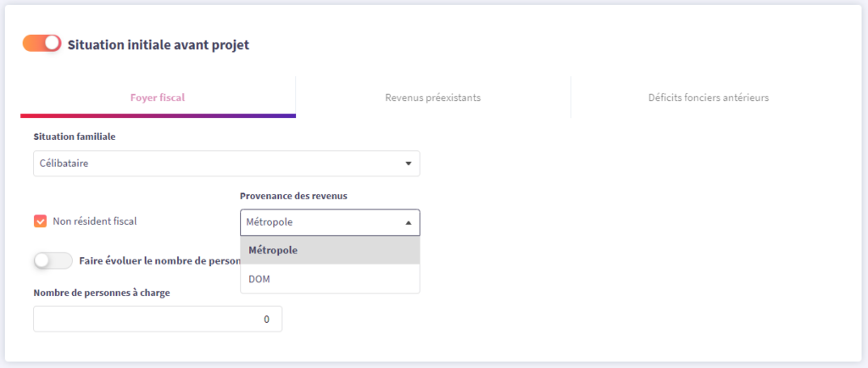Screen dimensions: 868x368
Task: Click the Provenance des revenus field label
Action: tap(293, 196)
